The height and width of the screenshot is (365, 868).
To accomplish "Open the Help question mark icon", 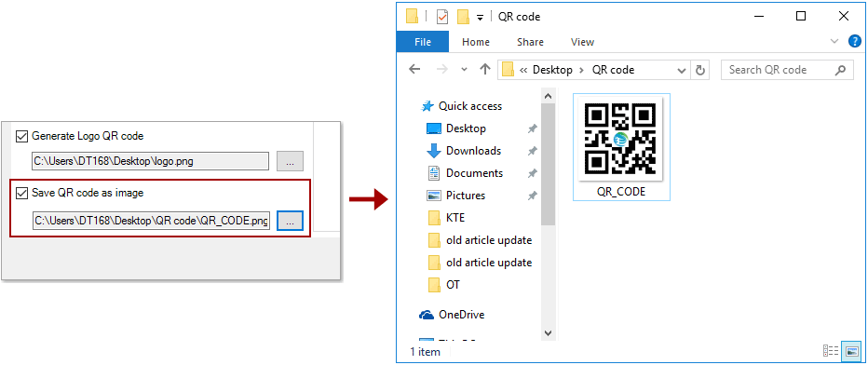I will pyautogui.click(x=855, y=42).
